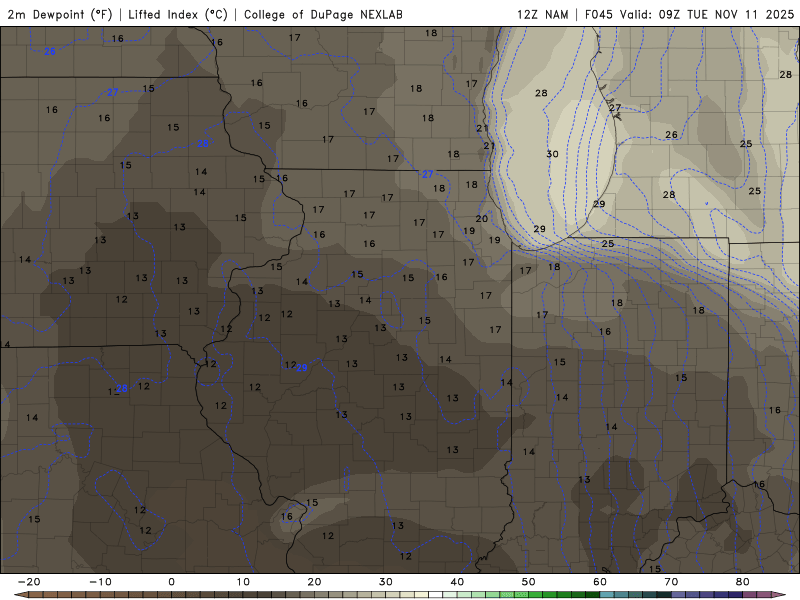The height and width of the screenshot is (600, 800).
Task: Click the 0 label on the color scale
Action: point(171,582)
